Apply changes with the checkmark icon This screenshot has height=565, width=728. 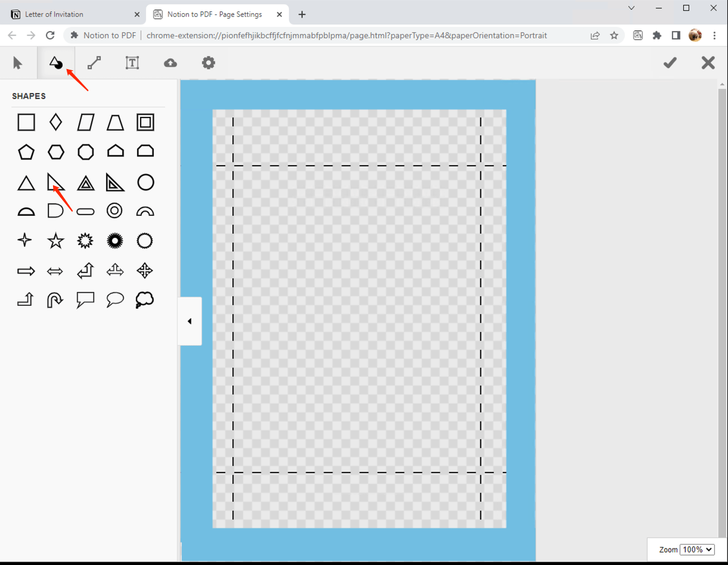point(670,63)
